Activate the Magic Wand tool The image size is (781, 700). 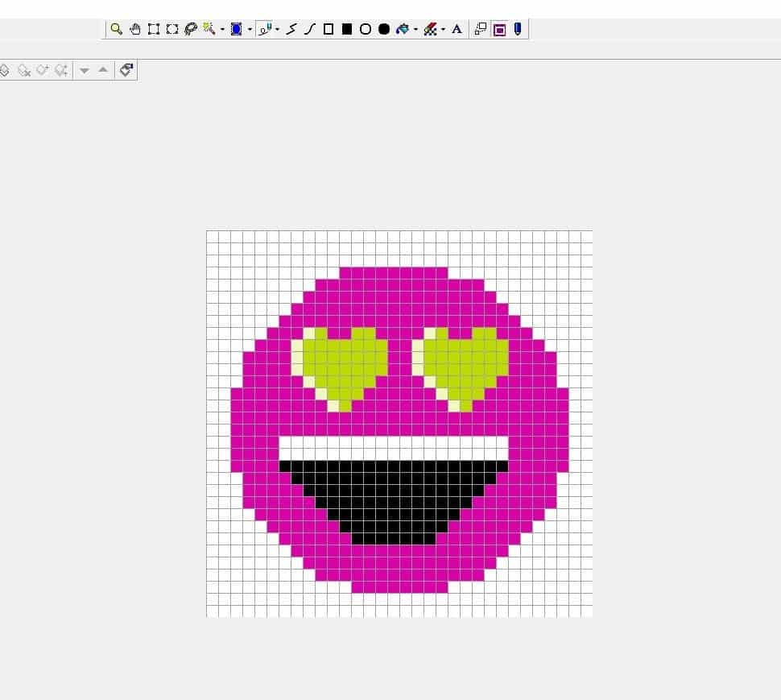209,29
